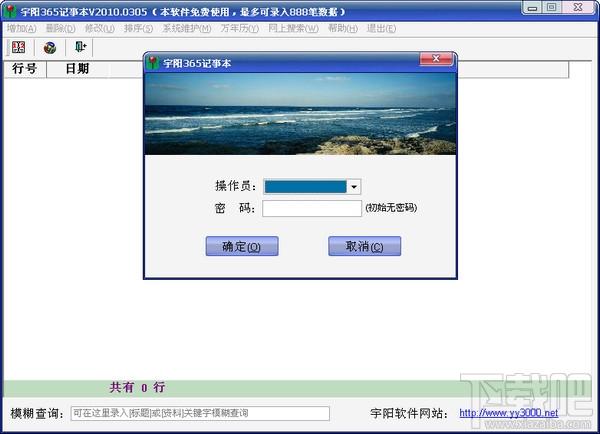Screen dimensions: 600x434
Task: Close the 宇阳365记事本 login dialog
Action: click(x=436, y=59)
